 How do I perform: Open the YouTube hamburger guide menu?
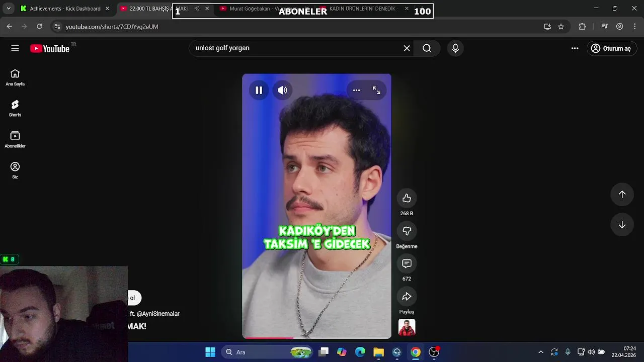click(15, 48)
